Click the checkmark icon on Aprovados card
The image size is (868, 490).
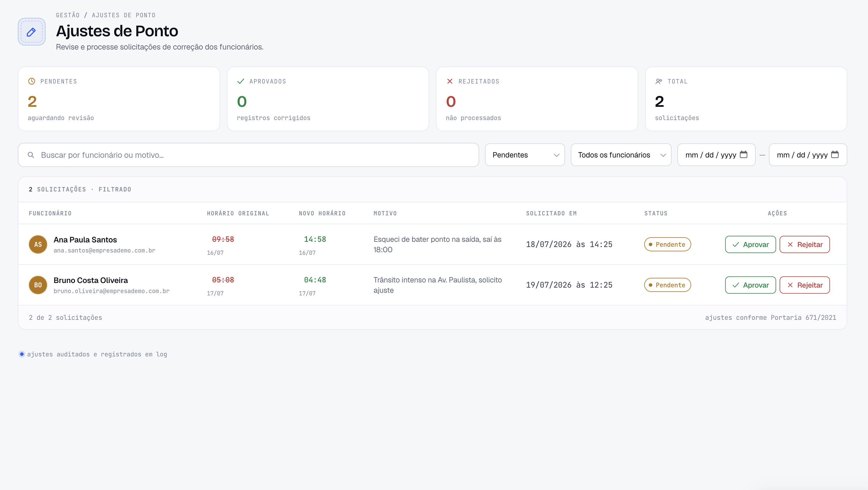[240, 81]
